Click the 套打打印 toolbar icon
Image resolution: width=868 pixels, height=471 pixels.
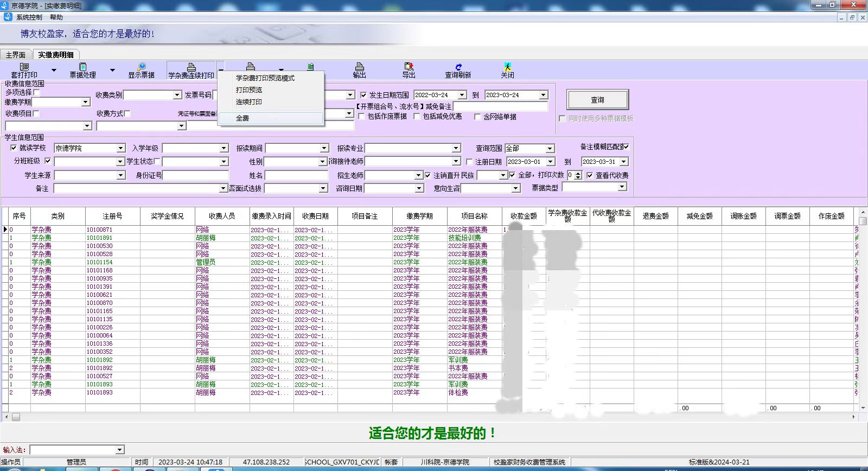coord(24,67)
